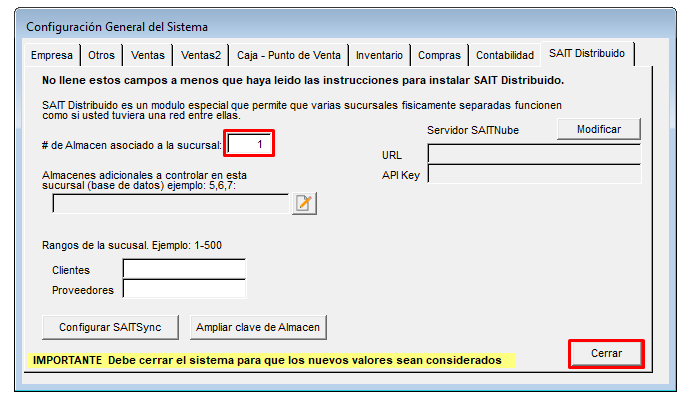Click the Almacen number field
The width and height of the screenshot is (682, 394).
pyautogui.click(x=249, y=144)
